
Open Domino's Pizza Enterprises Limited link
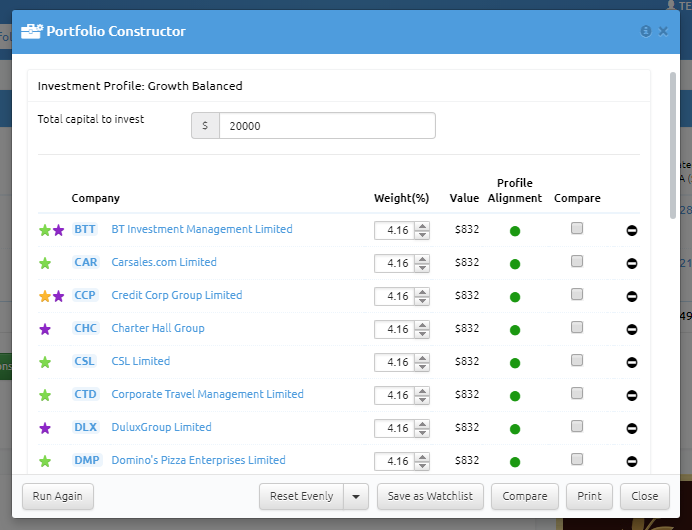[x=198, y=460]
